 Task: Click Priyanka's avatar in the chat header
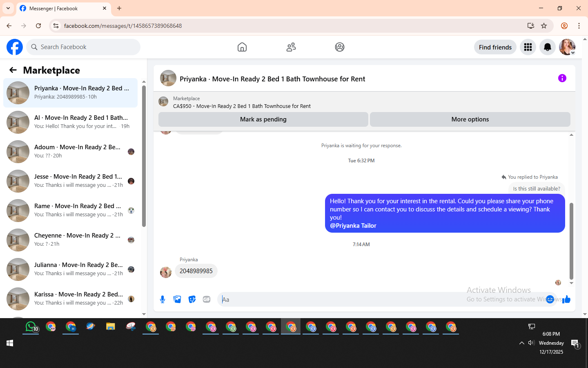(168, 78)
